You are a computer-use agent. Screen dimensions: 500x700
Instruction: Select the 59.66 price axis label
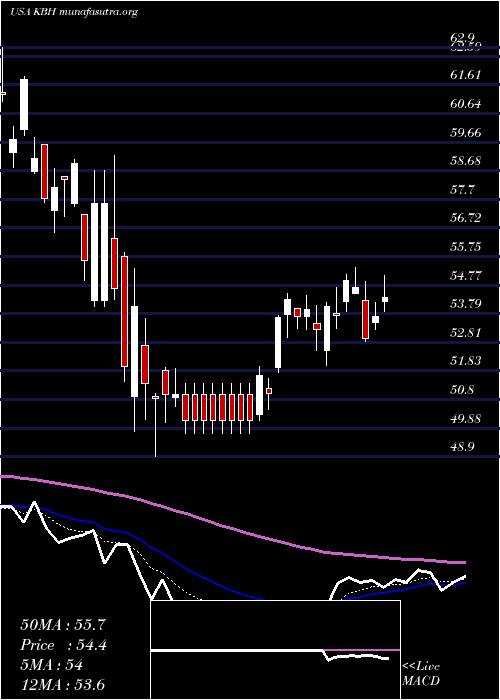[x=466, y=133]
